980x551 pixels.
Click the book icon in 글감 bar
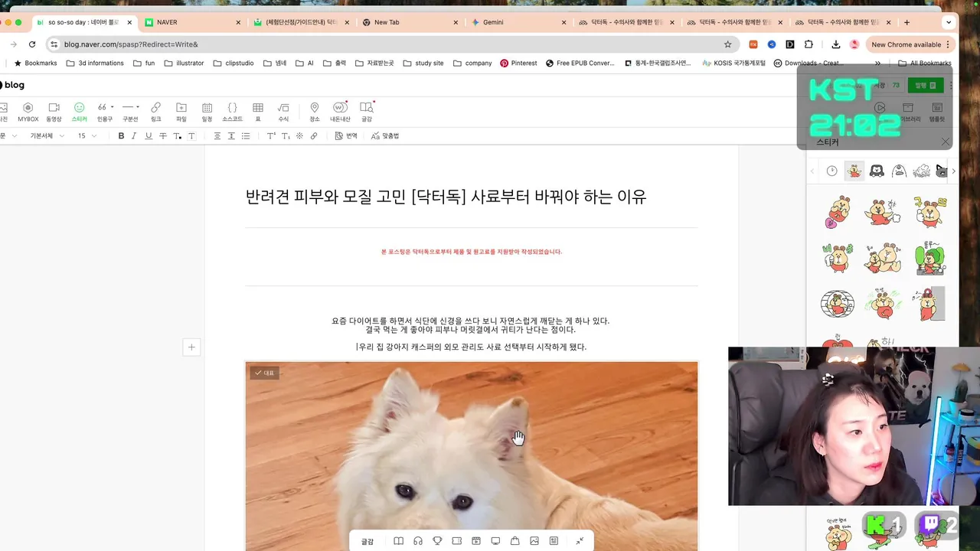point(398,541)
